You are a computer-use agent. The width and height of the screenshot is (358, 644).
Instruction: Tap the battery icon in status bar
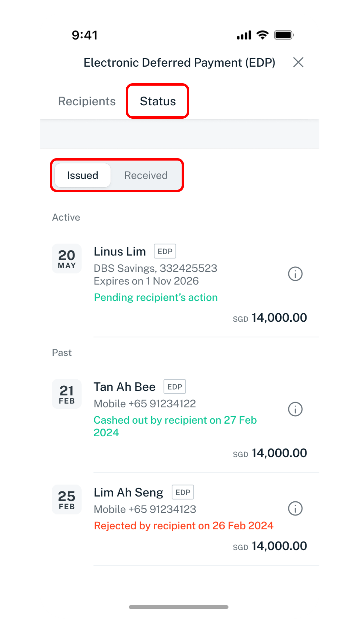click(x=284, y=35)
